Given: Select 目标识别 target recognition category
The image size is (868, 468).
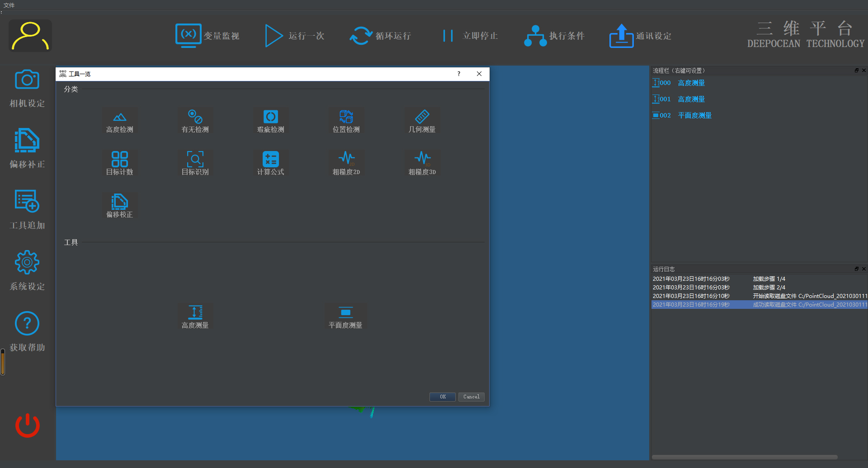Looking at the screenshot, I should point(195,163).
